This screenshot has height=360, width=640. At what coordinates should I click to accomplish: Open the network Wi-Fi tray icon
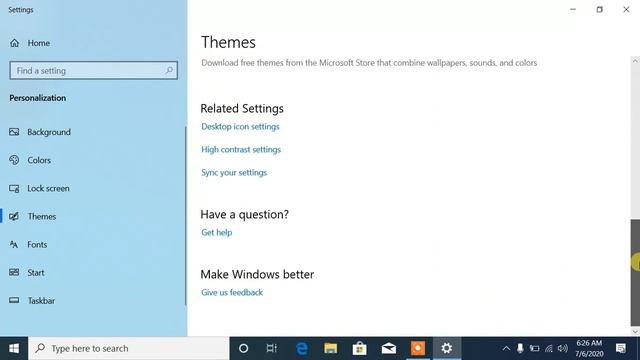549,348
